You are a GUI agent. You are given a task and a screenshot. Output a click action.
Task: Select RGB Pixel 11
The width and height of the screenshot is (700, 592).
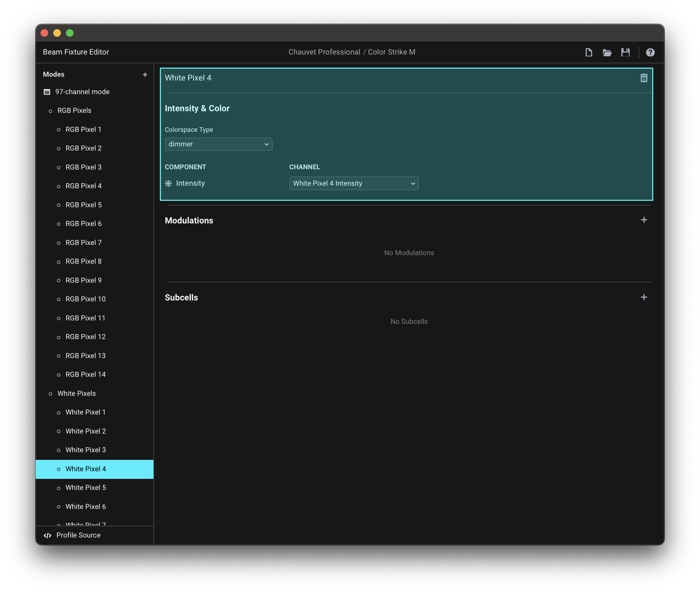coord(94,318)
